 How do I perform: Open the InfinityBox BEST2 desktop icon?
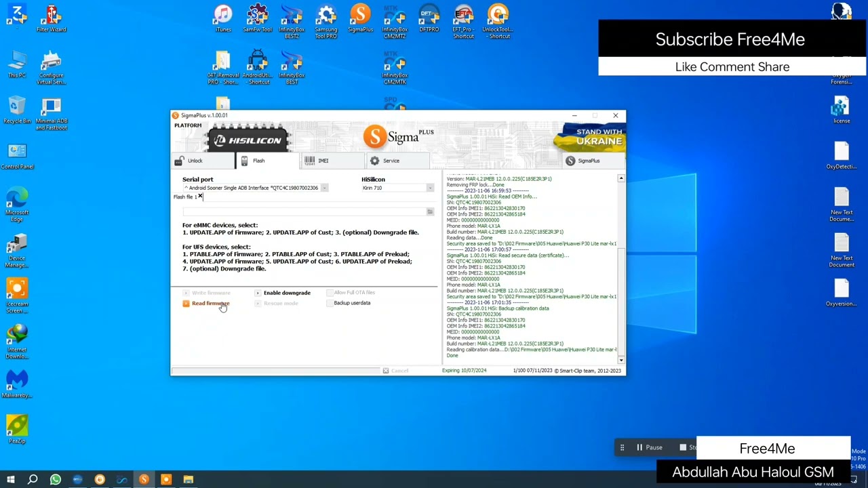tap(292, 22)
